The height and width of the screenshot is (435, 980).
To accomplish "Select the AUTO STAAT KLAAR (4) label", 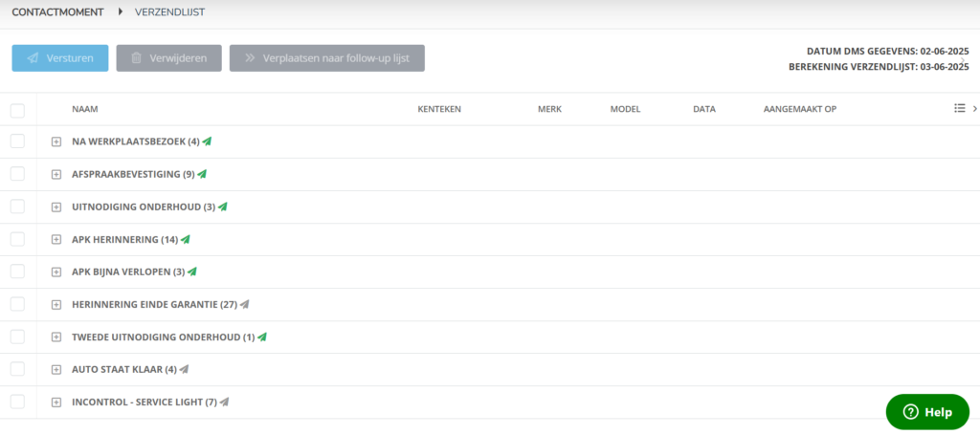I will [124, 369].
